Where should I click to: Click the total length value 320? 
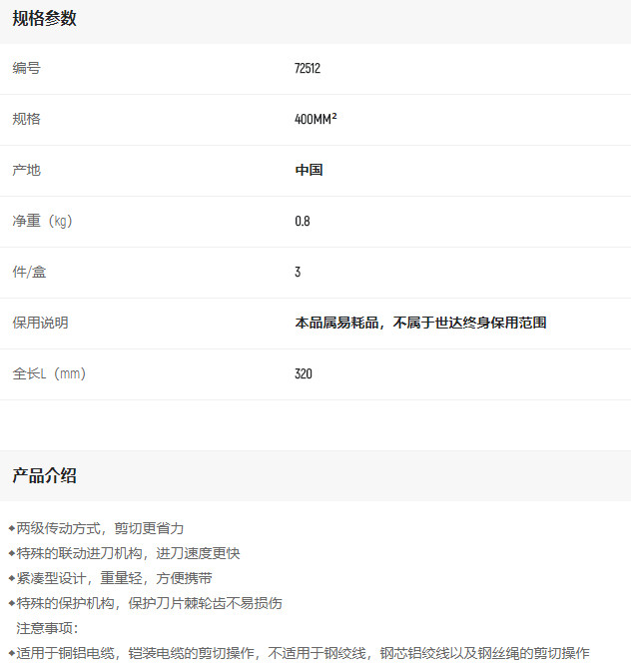(x=304, y=373)
